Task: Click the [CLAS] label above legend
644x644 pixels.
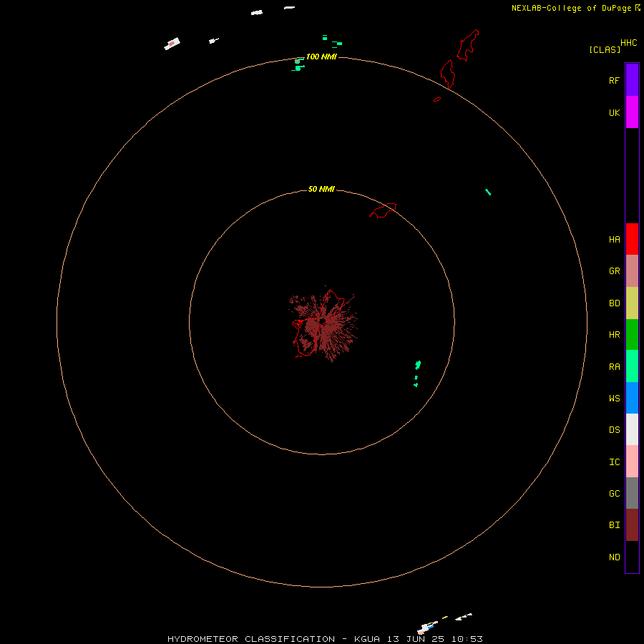Action: [605, 49]
